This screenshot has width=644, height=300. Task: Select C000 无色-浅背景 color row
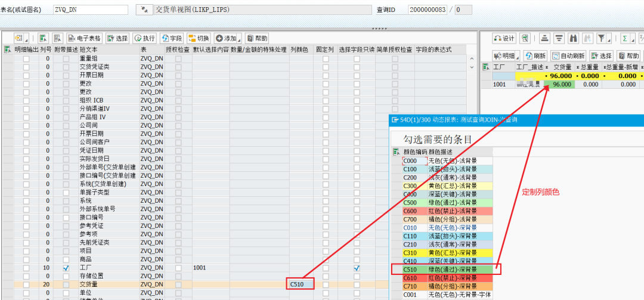[447, 160]
